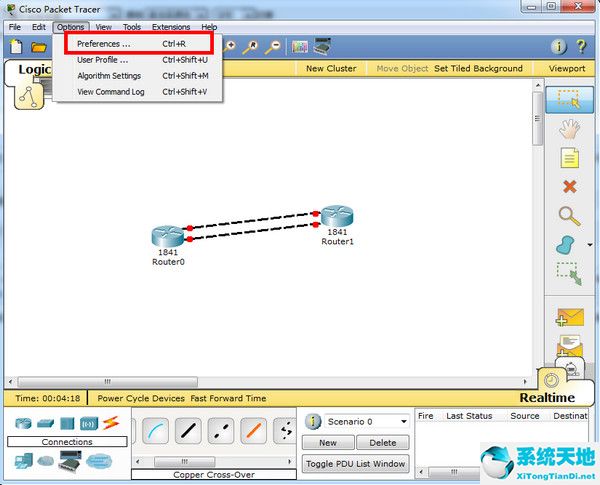Click Fast Forward Time
Image resolution: width=600 pixels, height=485 pixels.
pos(228,398)
